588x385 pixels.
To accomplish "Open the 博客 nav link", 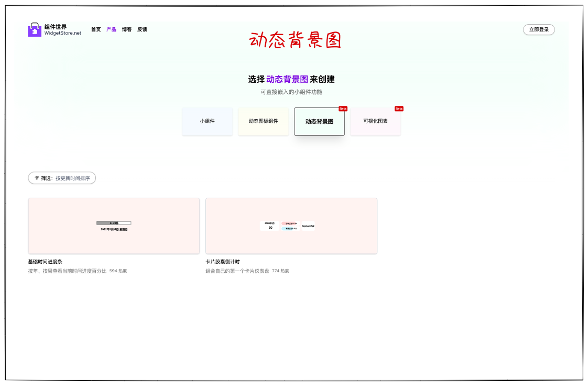I will point(127,29).
